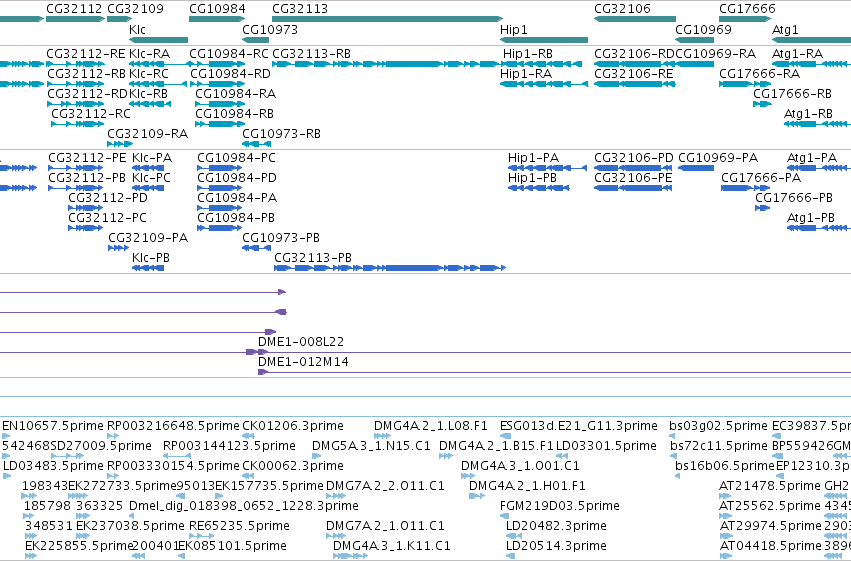The image size is (851, 561).
Task: Open the CG10984 gene label
Action: click(x=217, y=9)
